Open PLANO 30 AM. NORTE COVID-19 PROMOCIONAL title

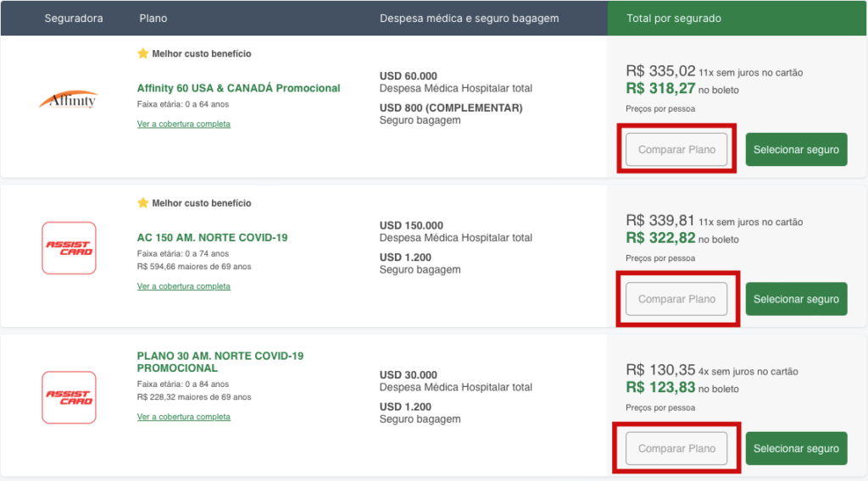(x=220, y=362)
